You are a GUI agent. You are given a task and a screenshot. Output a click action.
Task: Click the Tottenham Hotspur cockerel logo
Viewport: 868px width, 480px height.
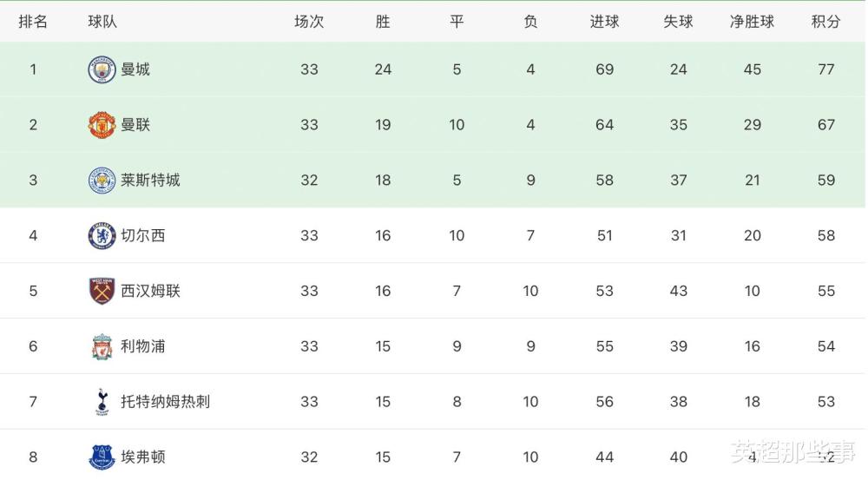tap(102, 402)
